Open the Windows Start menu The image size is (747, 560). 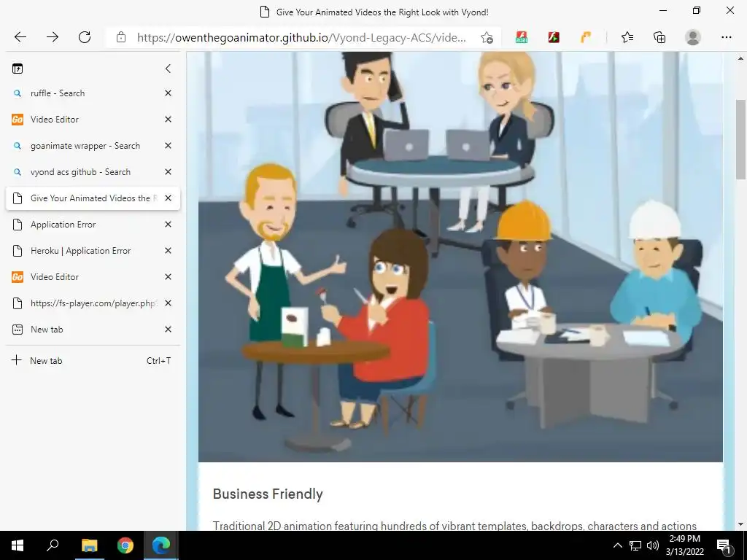coord(18,545)
